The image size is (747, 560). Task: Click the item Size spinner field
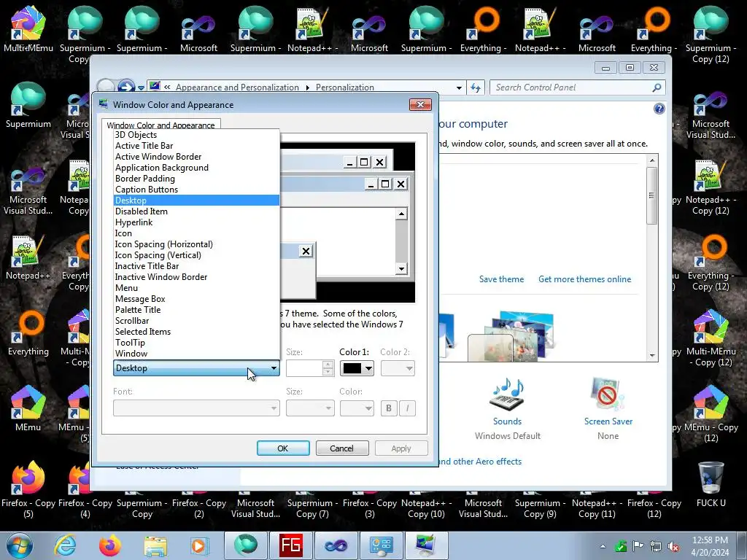coord(309,368)
